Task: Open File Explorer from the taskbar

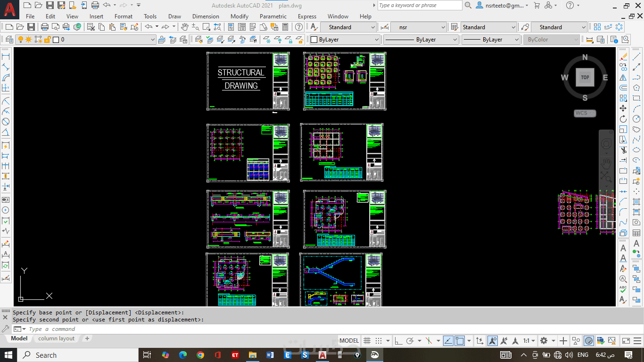Action: [252, 355]
